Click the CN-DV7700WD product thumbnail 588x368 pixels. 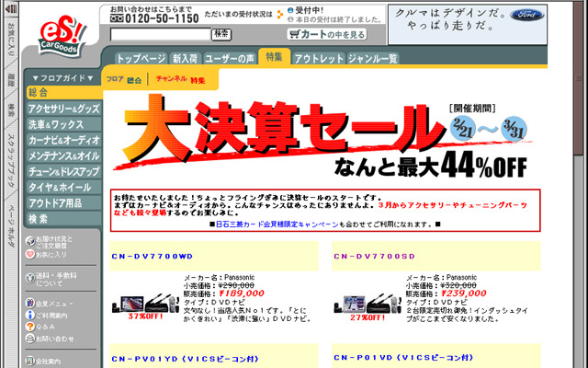pyautogui.click(x=145, y=304)
